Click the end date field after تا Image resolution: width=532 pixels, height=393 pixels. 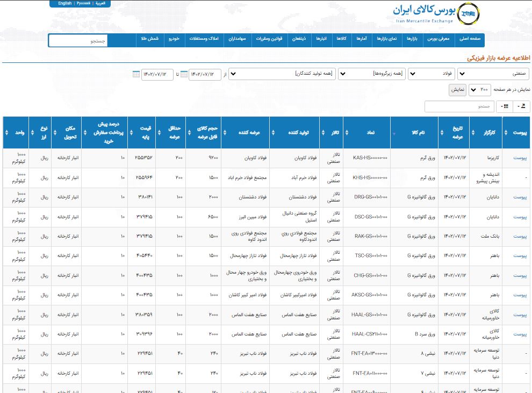point(157,74)
